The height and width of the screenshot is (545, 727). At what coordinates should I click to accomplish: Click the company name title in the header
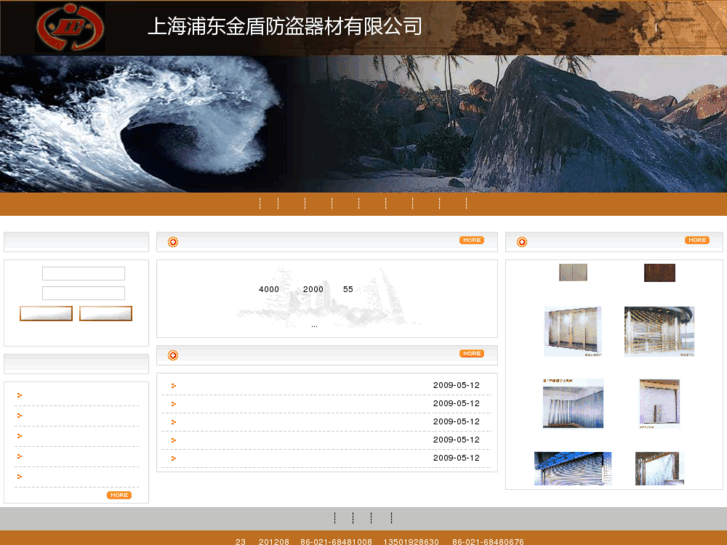(285, 26)
